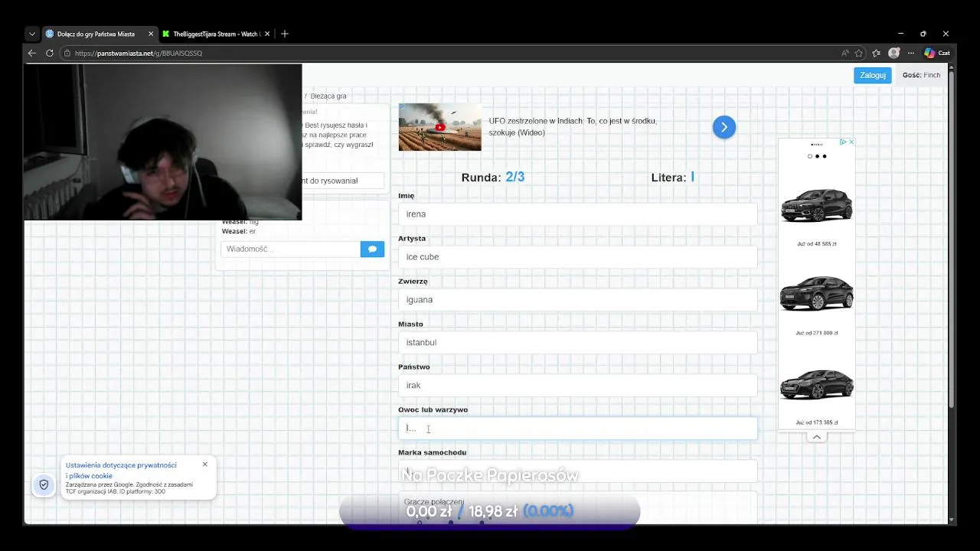Click the privacy shield icon
The height and width of the screenshot is (551, 980).
click(44, 485)
